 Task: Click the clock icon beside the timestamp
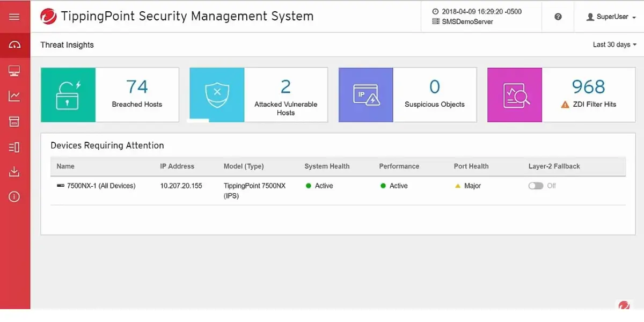tap(435, 11)
